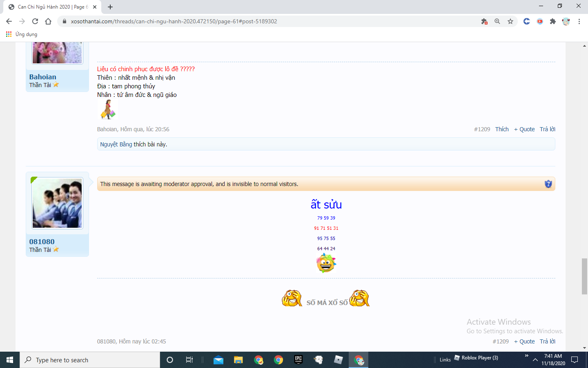Screen dimensions: 588x368
Task: Click the page vertical scrollbar thumb
Action: (584, 276)
